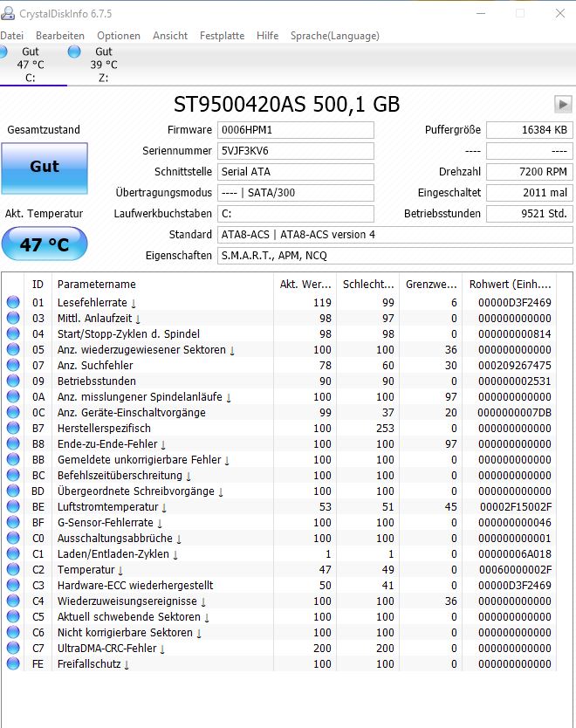Screen dimensions: 576x728
Task: Click status orb for Laden/Entladen-Zyklen row
Action: [x=13, y=554]
